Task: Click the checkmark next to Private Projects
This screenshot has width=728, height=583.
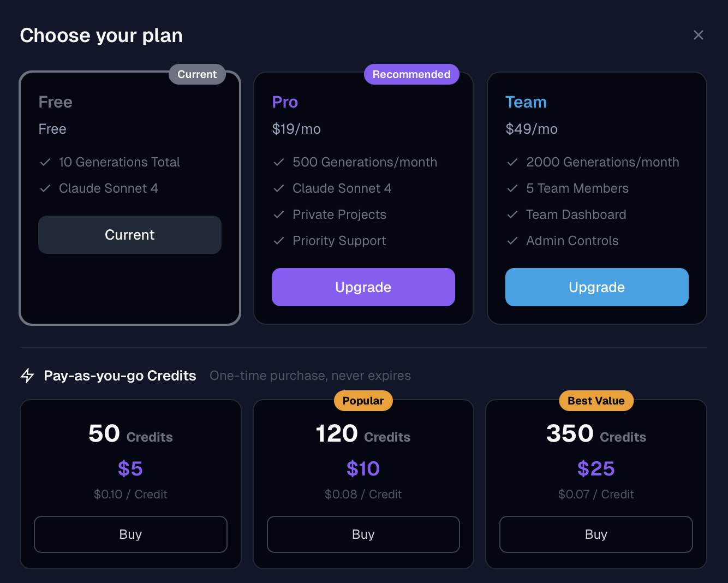Action: [x=279, y=215]
